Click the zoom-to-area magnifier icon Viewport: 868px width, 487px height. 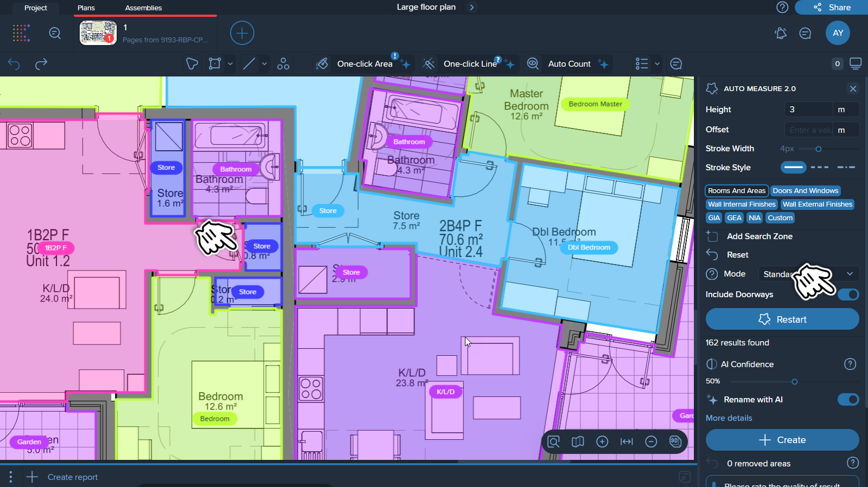point(553,441)
